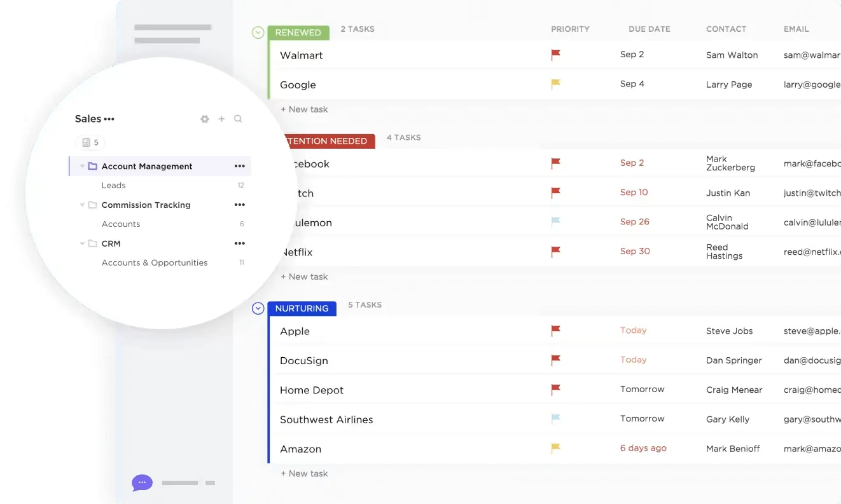The image size is (841, 504).
Task: Change Home Depot priority flag
Action: pos(555,390)
